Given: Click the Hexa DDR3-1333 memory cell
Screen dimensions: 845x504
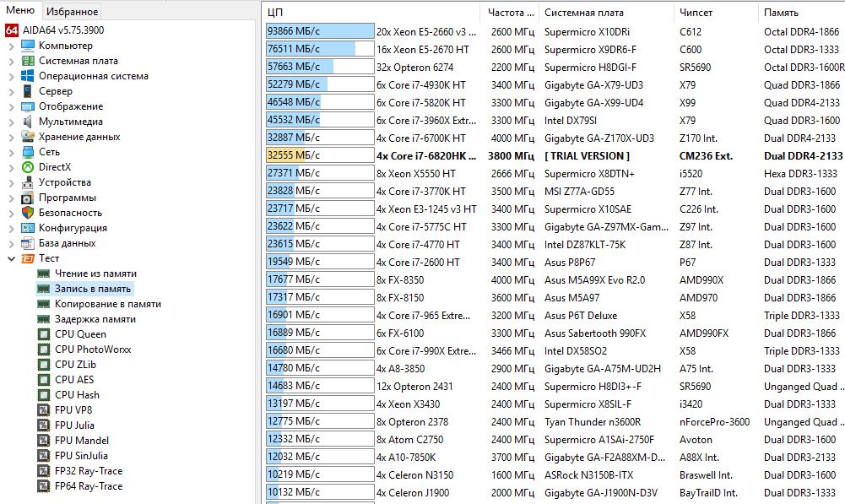Looking at the screenshot, I should click(x=800, y=174).
